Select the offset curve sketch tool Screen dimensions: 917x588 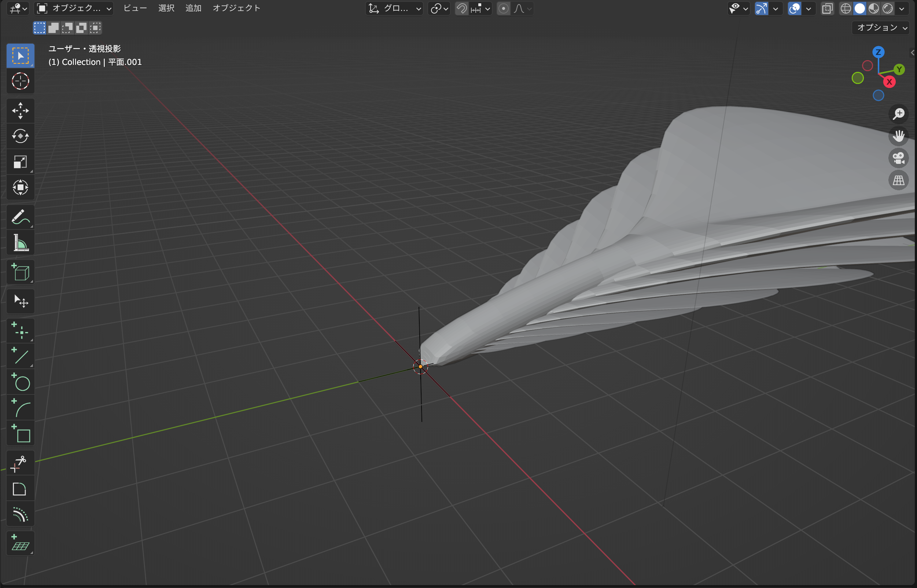coord(20,514)
